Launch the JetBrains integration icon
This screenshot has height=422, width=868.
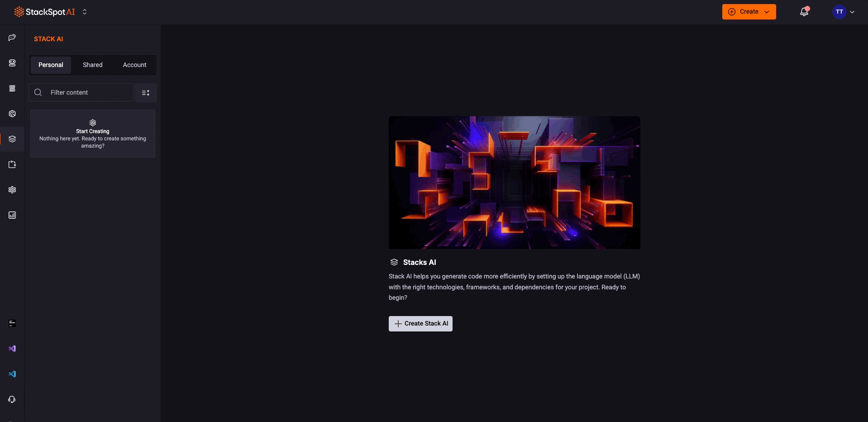pos(12,323)
